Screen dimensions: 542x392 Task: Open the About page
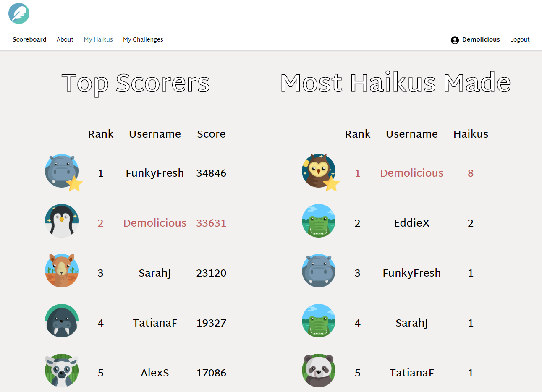pyautogui.click(x=65, y=39)
